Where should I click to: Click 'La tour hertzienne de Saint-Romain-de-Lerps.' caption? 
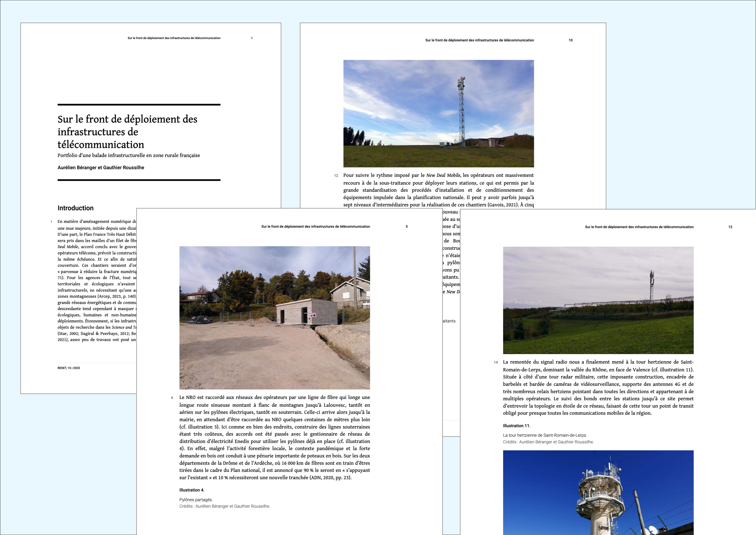point(545,435)
